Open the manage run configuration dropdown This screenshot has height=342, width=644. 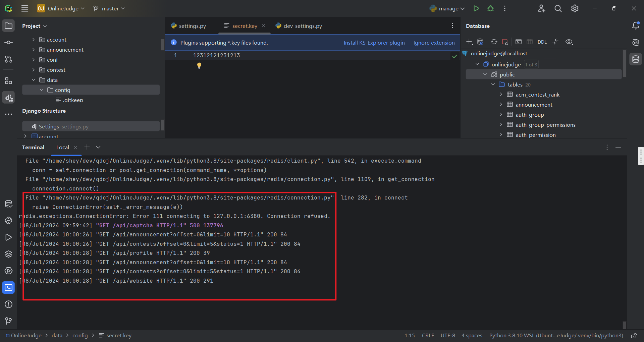click(447, 8)
